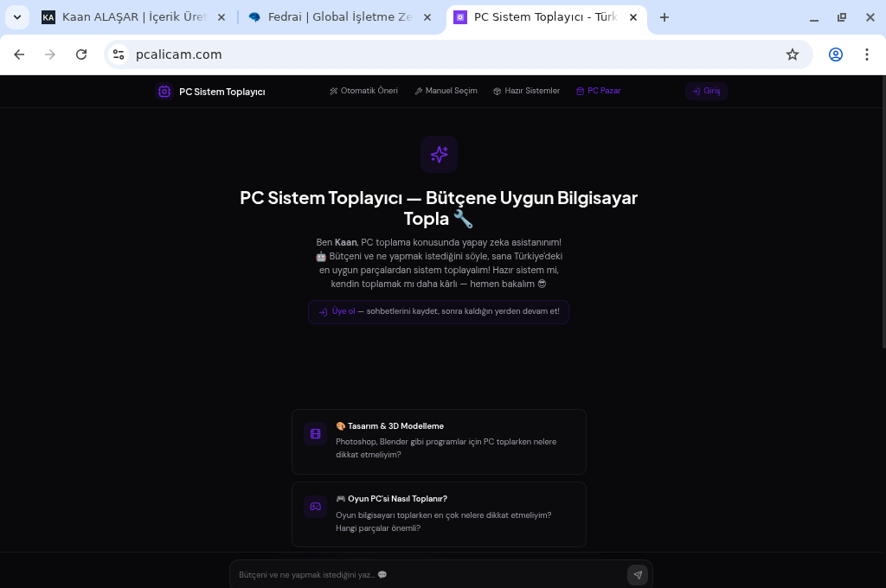Viewport: 886px width, 588px height.
Task: Click the sparkle AI icon above the heading
Action: [439, 154]
